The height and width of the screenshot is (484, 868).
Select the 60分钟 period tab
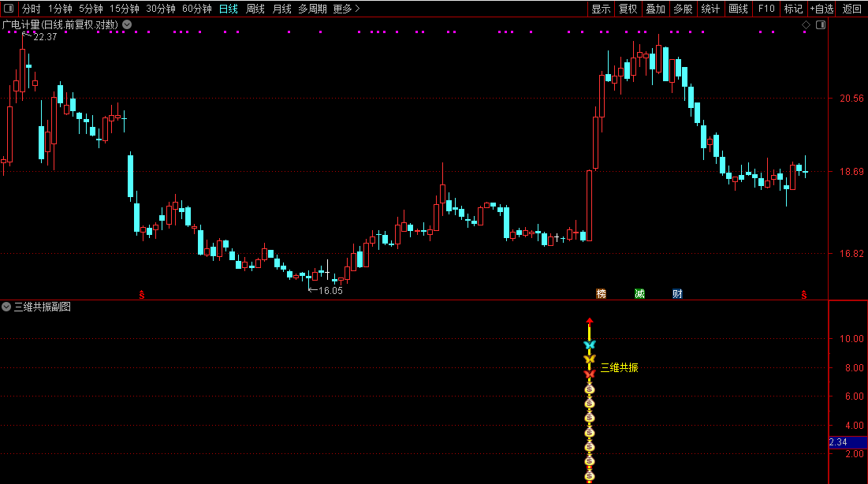(x=197, y=9)
